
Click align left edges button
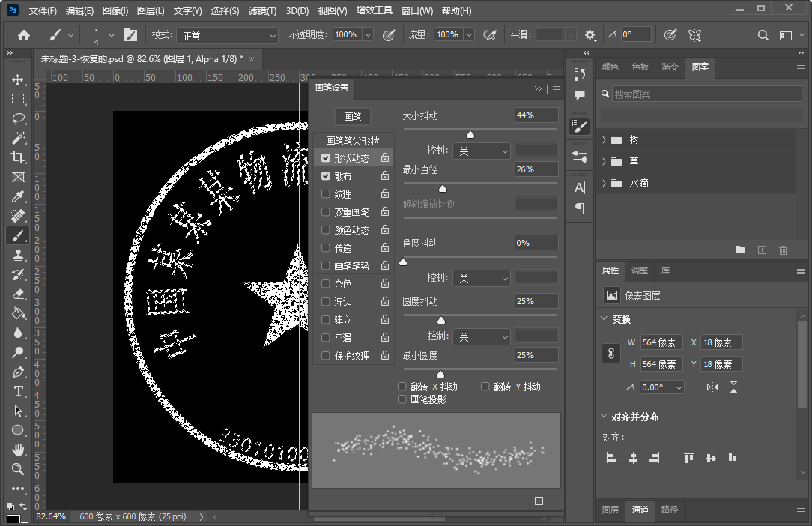pyautogui.click(x=611, y=458)
